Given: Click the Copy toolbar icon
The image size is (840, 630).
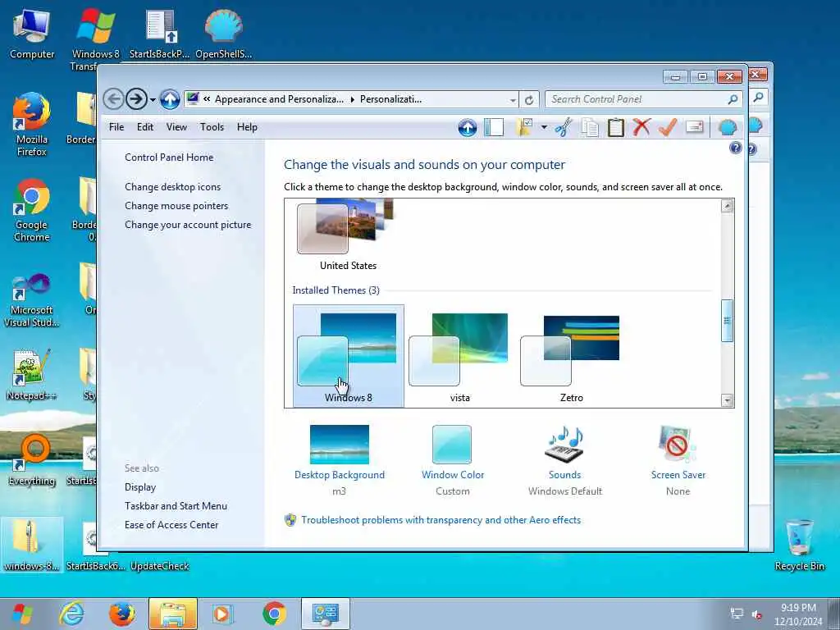Looking at the screenshot, I should coord(590,127).
